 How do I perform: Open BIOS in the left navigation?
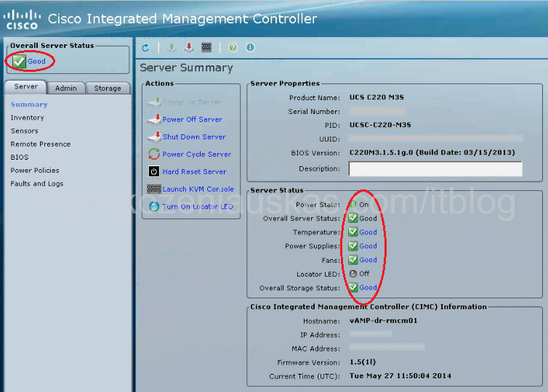click(20, 158)
